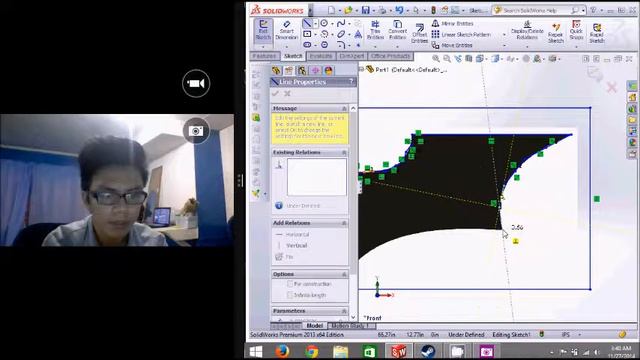Screen dimensions: 640x360
Task: Open Quick Snaps
Action: point(576,30)
